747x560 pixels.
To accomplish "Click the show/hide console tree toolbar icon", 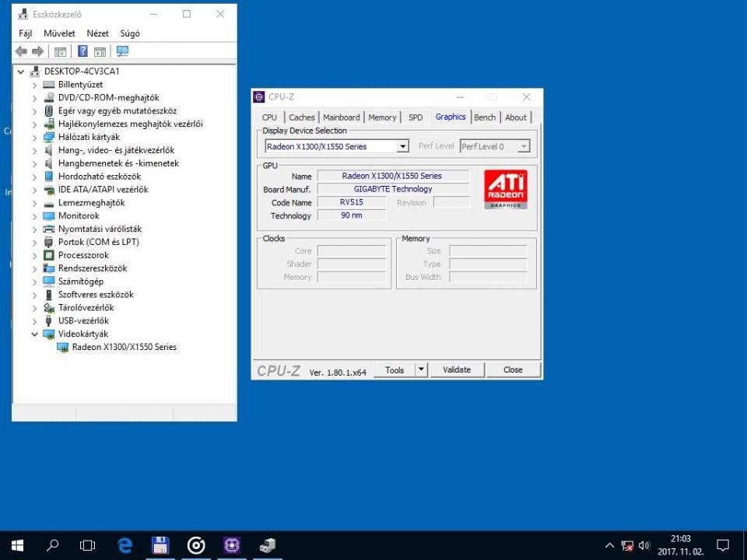I will (60, 51).
